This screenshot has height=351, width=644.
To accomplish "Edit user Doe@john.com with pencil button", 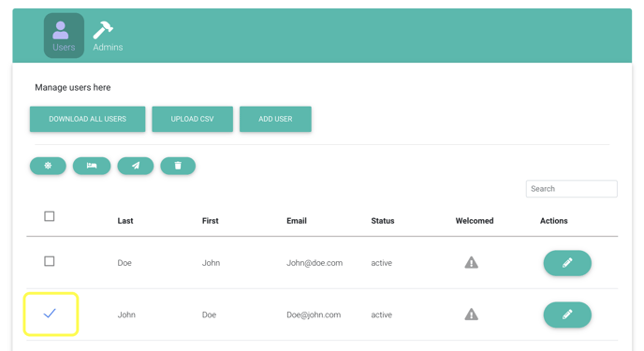I will (567, 314).
